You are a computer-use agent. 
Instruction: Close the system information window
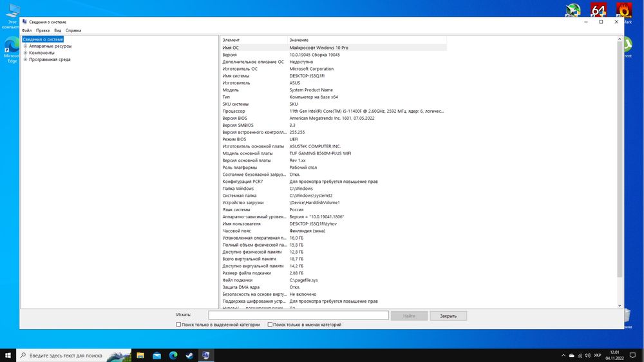pyautogui.click(x=616, y=22)
